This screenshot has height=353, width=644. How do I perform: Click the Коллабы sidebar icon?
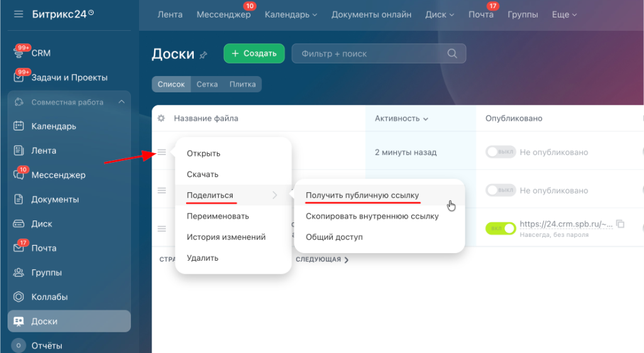[19, 297]
